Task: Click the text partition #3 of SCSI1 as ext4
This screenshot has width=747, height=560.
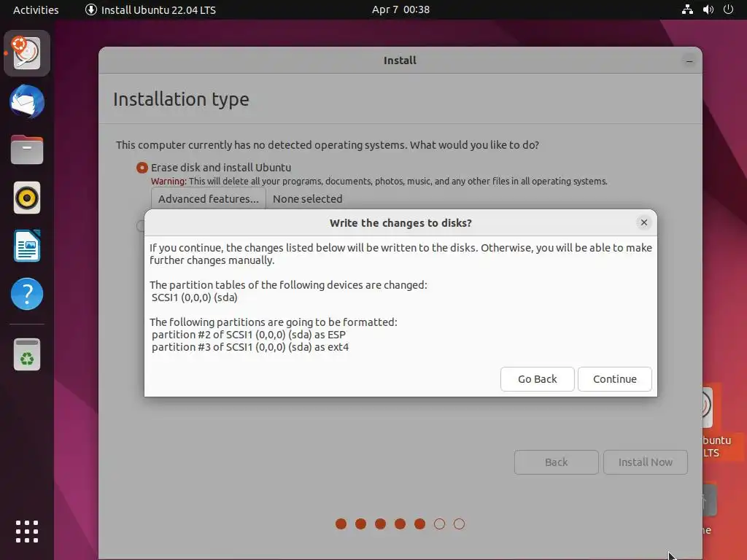Action: pyautogui.click(x=250, y=346)
